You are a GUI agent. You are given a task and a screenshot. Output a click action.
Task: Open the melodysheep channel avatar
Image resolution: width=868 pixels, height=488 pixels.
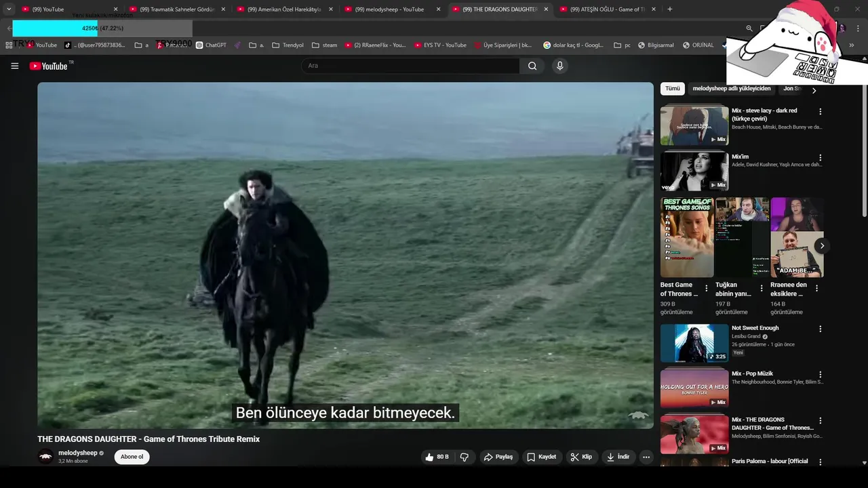(45, 457)
